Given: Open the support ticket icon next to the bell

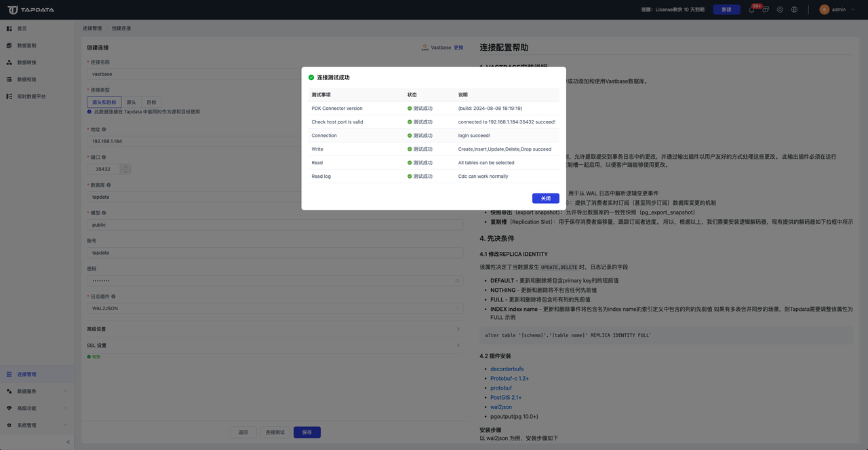Looking at the screenshot, I should click(x=766, y=10).
